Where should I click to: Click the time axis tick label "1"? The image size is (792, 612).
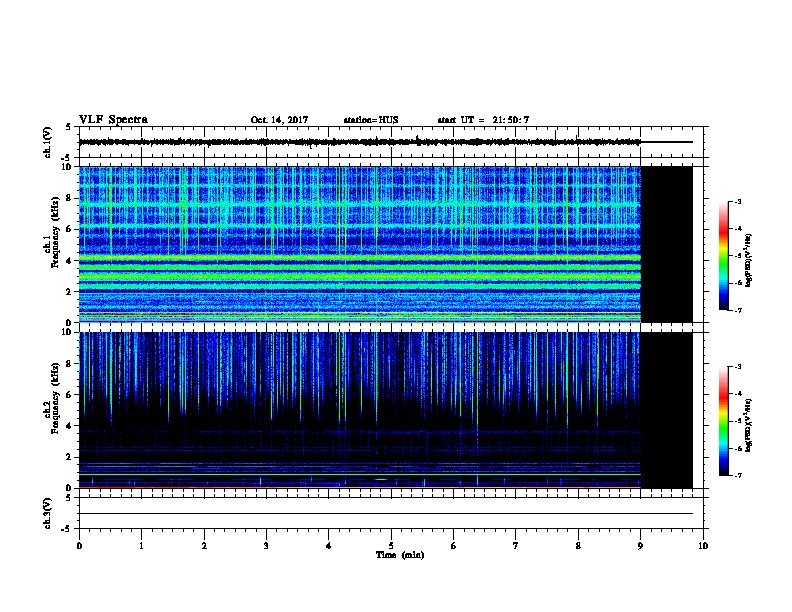click(x=141, y=546)
